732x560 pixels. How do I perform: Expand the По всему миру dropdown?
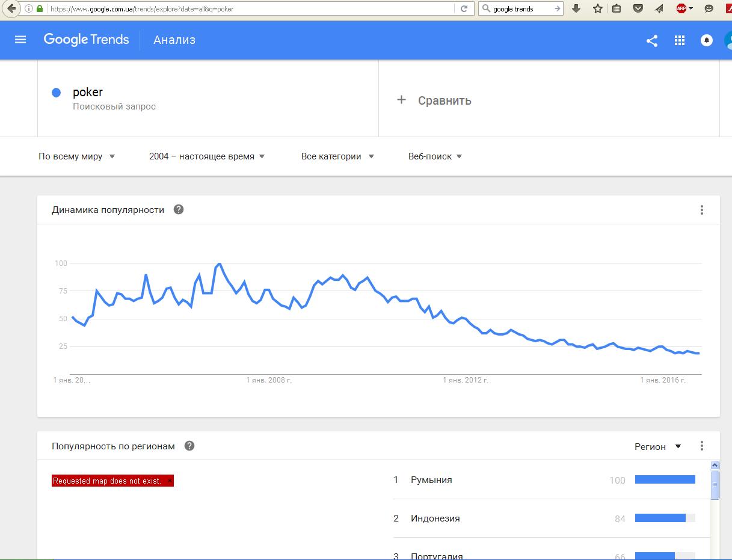click(76, 156)
